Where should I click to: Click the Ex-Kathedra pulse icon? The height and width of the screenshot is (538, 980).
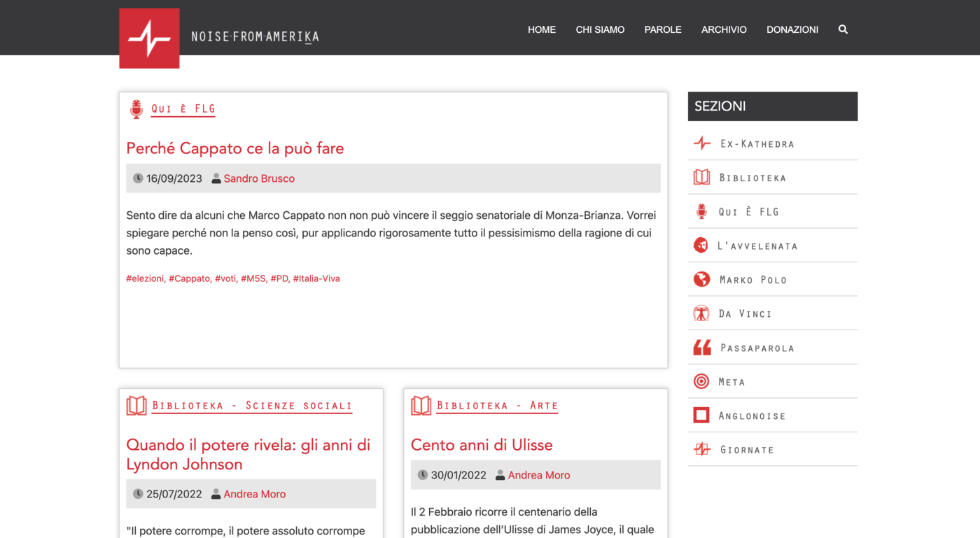pyautogui.click(x=702, y=143)
